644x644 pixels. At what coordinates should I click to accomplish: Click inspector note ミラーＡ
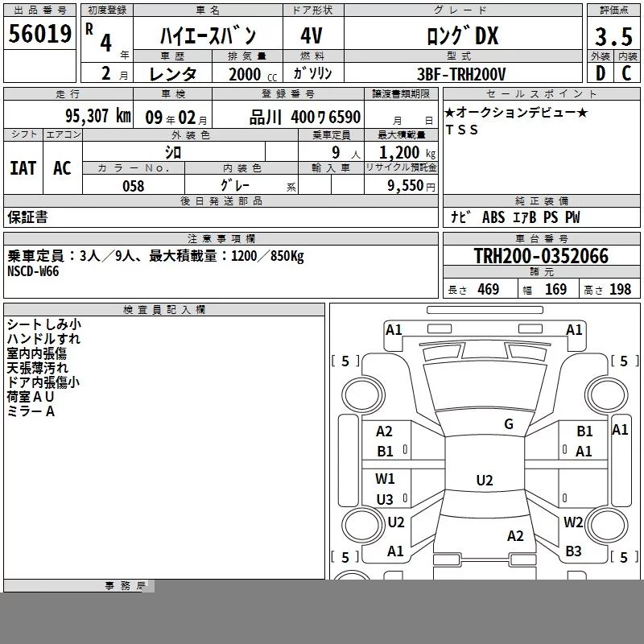click(x=31, y=411)
